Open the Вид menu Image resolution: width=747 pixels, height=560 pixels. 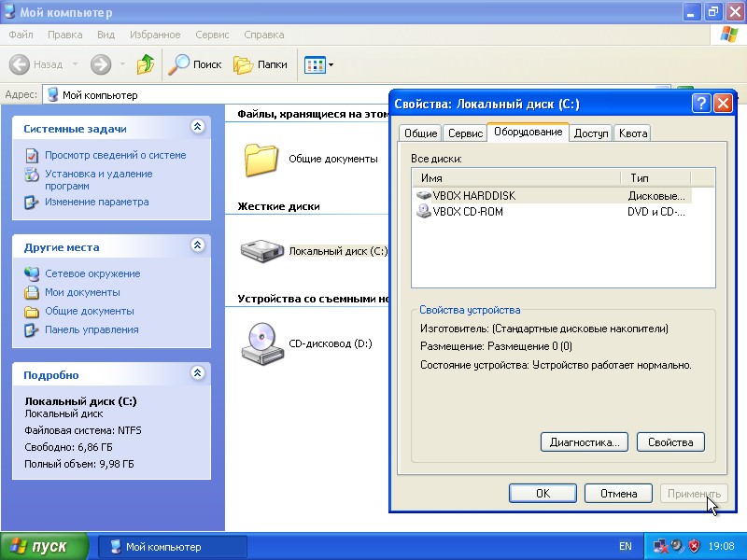coord(106,35)
